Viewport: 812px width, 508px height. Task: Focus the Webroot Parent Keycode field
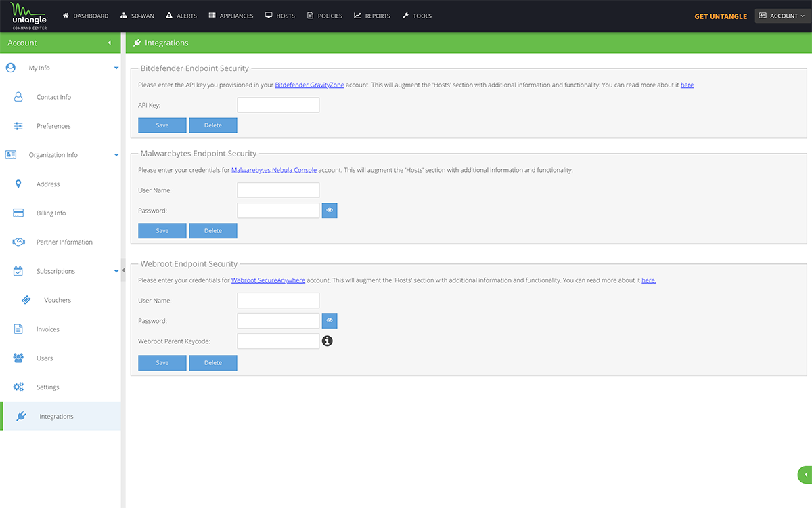point(278,341)
